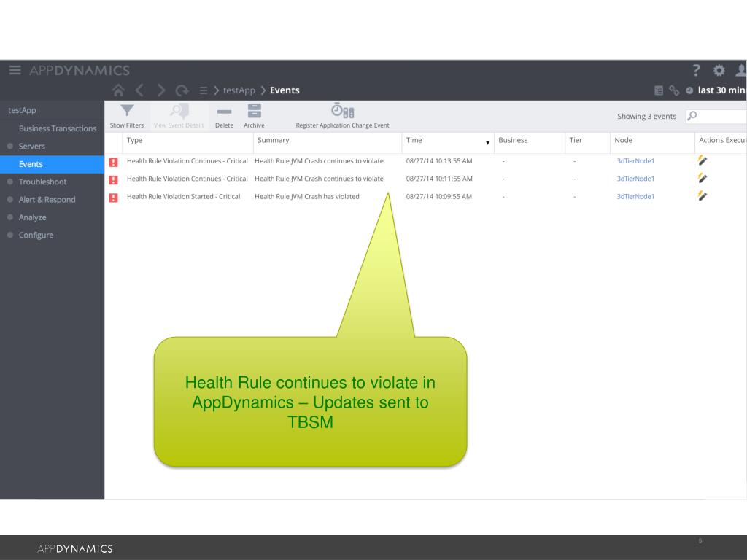
Task: Select Events in the breadcrumb
Action: tap(285, 90)
